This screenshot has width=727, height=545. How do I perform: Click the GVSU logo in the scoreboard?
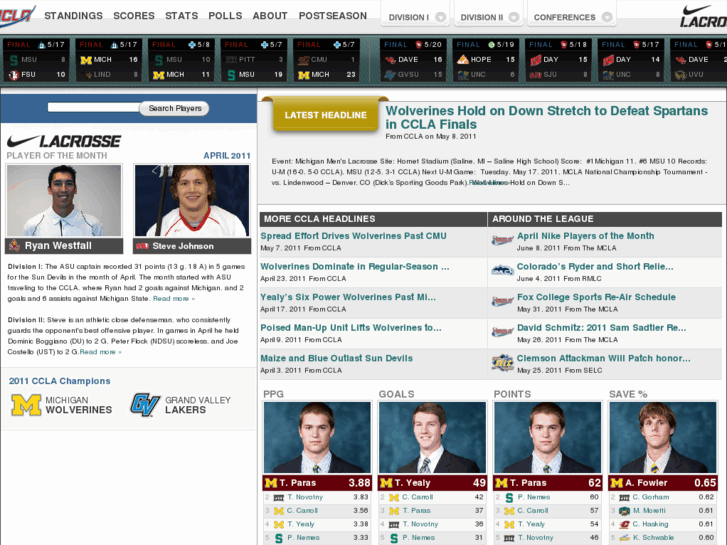coord(390,75)
